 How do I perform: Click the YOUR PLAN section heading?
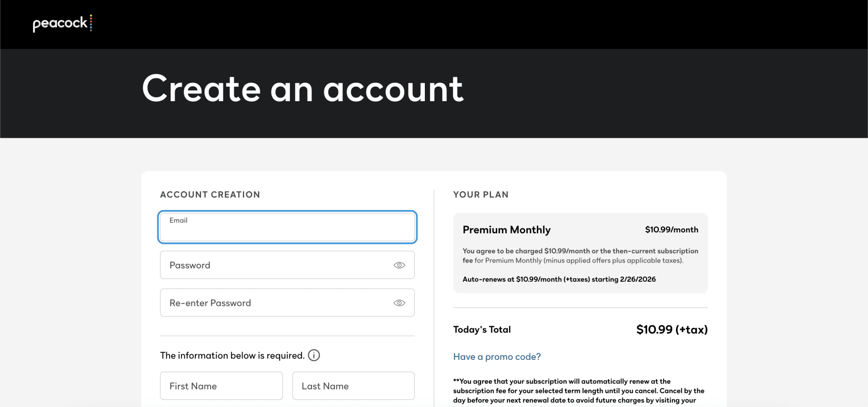pyautogui.click(x=481, y=195)
